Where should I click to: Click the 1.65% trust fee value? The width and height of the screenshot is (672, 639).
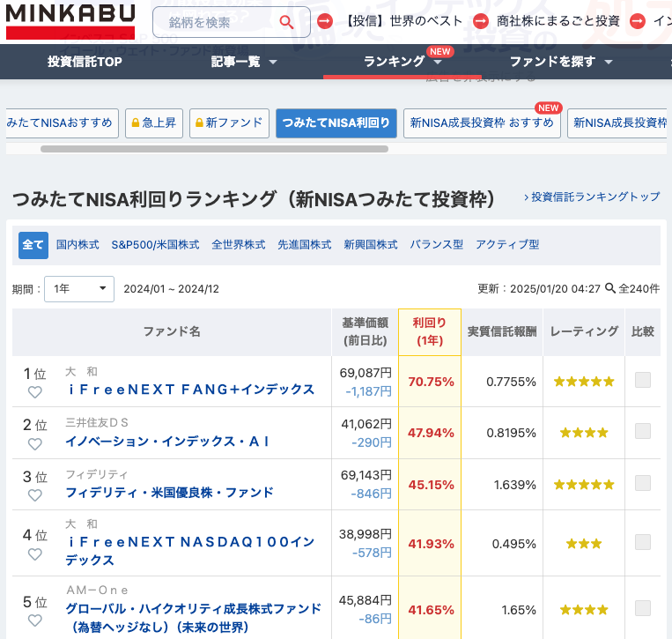pyautogui.click(x=519, y=610)
